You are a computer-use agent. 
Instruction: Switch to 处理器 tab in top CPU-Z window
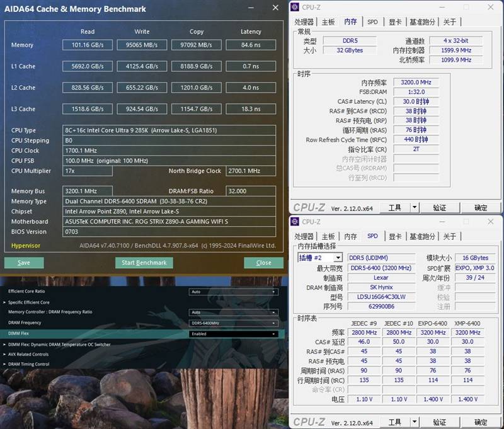click(x=304, y=21)
